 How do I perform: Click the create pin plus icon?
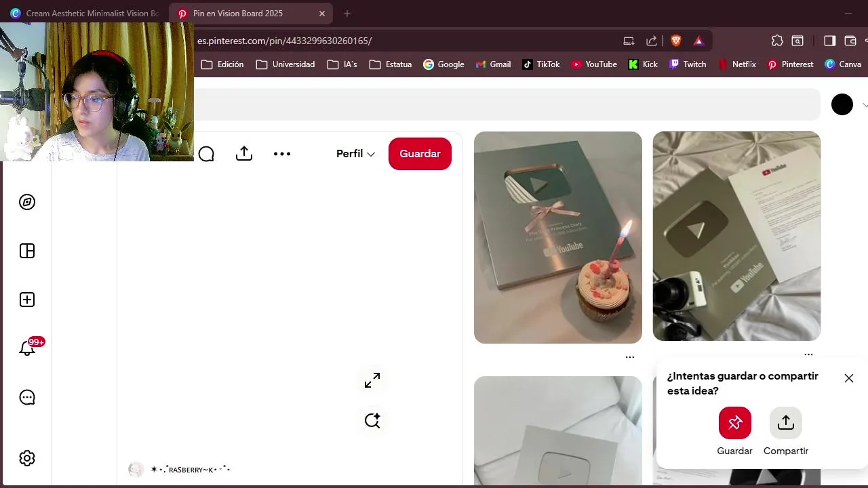tap(27, 300)
